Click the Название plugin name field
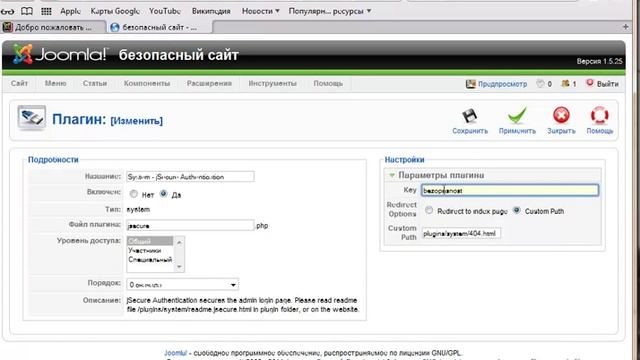Image resolution: width=640 pixels, height=360 pixels. point(190,177)
